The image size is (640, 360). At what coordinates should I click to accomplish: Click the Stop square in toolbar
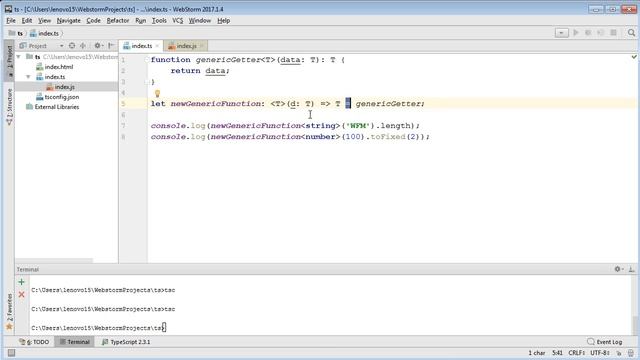(x=613, y=33)
